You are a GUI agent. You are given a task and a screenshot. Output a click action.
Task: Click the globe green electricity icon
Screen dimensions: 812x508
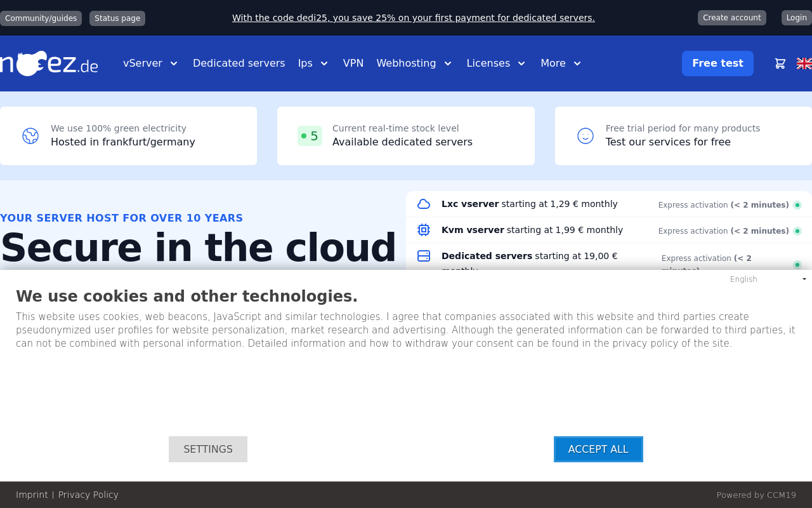click(30, 136)
